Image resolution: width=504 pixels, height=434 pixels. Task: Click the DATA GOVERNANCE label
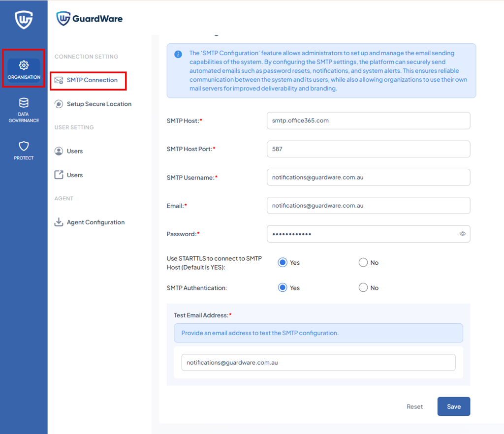point(24,117)
